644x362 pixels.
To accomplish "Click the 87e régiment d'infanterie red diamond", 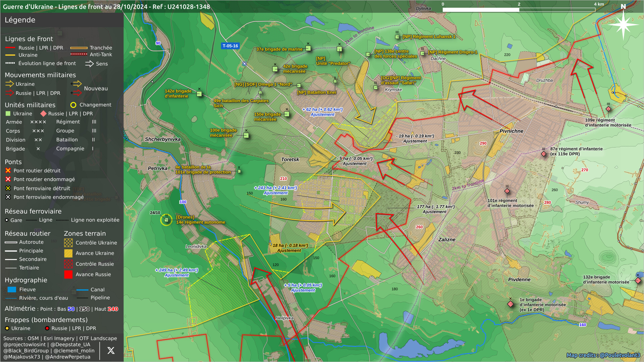I will (x=544, y=154).
